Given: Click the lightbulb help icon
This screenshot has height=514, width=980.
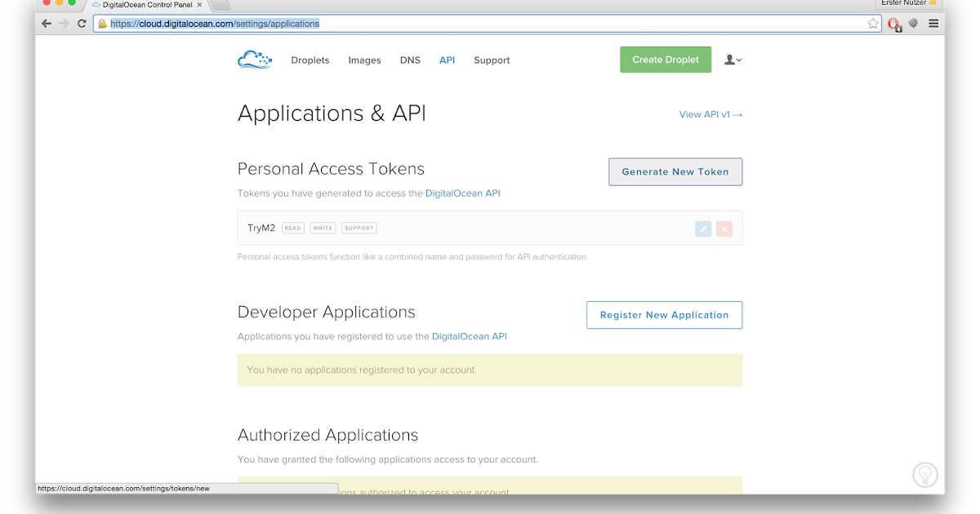Looking at the screenshot, I should [924, 474].
